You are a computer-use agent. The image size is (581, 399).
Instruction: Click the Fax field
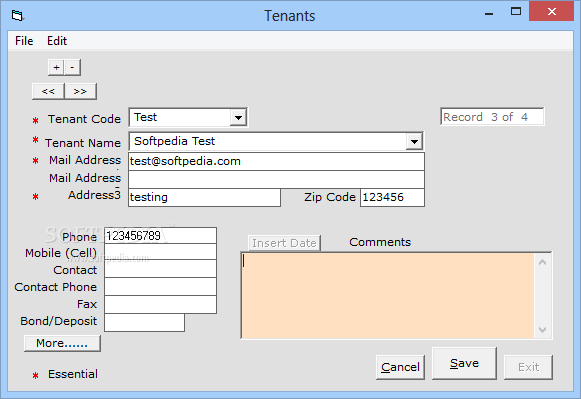coord(160,305)
